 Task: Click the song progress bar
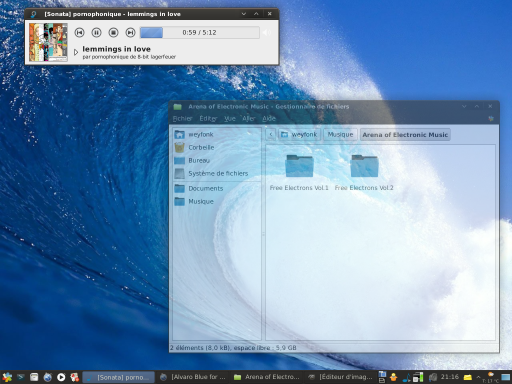(199, 32)
